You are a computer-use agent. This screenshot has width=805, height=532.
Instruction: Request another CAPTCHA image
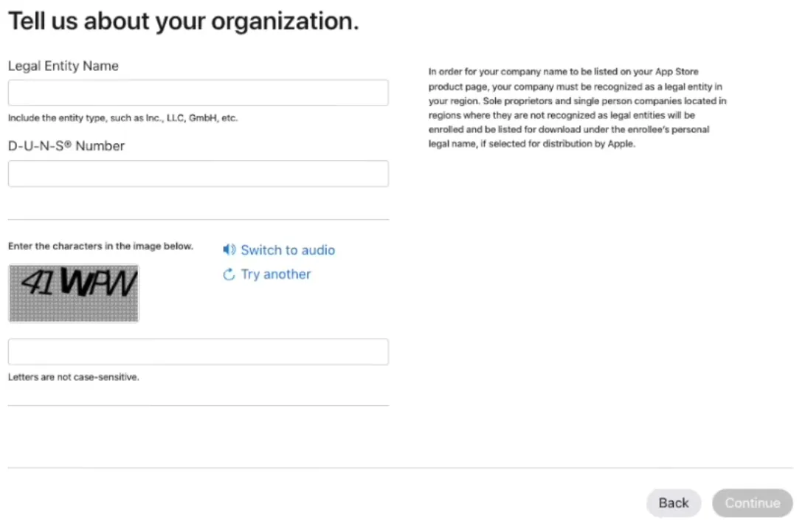275,274
